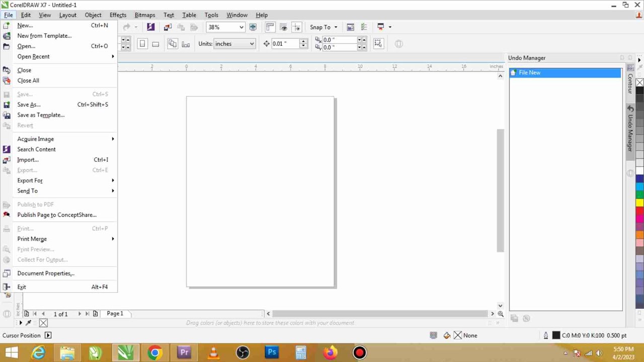Click the Current Page layout icon

coord(186,44)
